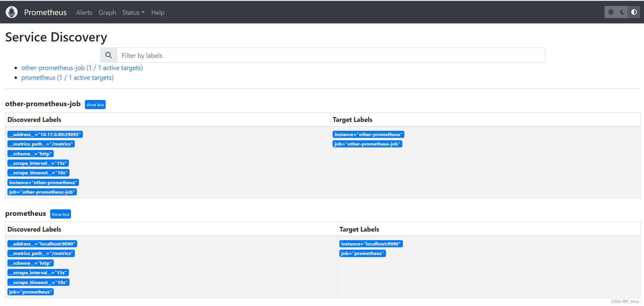
Task: Click prometheus job __scheme__="http" label
Action: (x=31, y=263)
